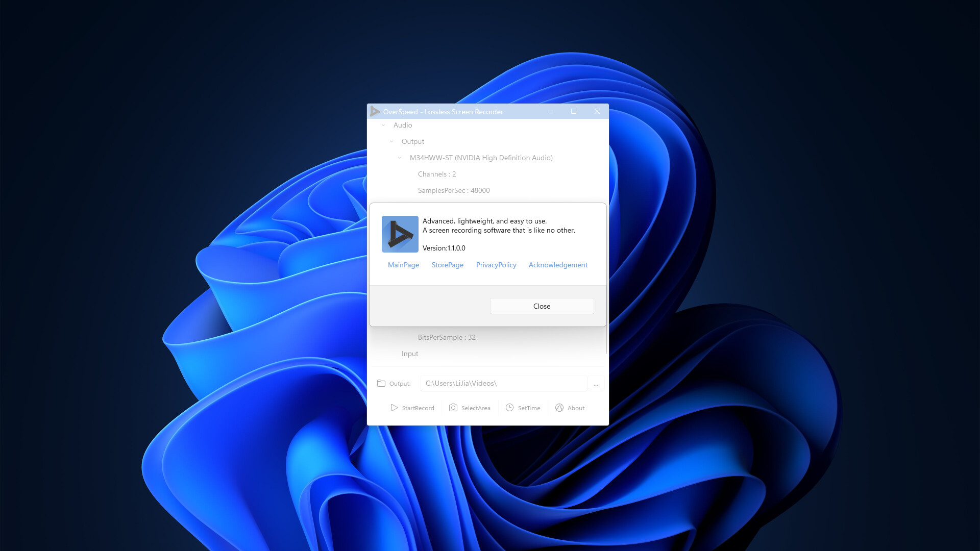
Task: Expand the Input audio section
Action: [410, 354]
